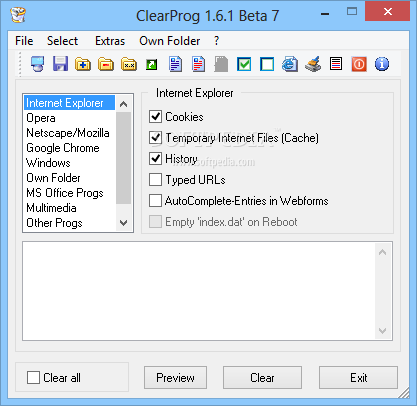This screenshot has width=417, height=406.
Task: Select Google Chrome in the list
Action: point(69,148)
